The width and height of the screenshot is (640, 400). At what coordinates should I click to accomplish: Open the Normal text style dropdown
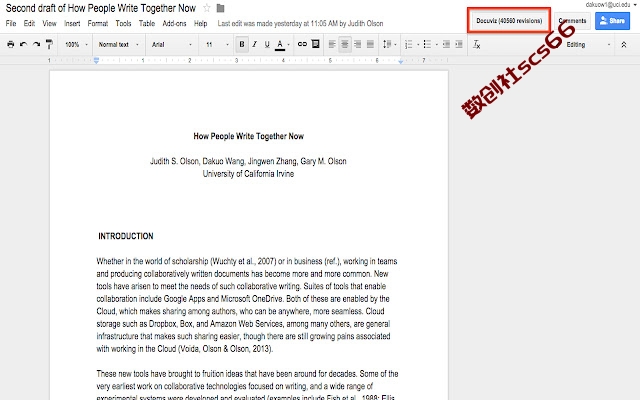click(118, 44)
